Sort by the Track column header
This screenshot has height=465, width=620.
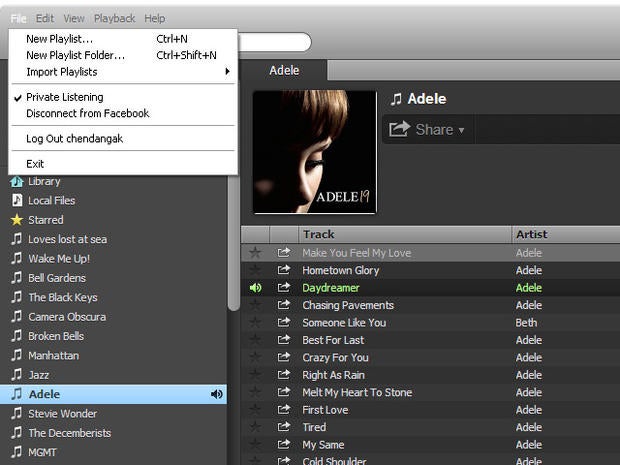(404, 234)
